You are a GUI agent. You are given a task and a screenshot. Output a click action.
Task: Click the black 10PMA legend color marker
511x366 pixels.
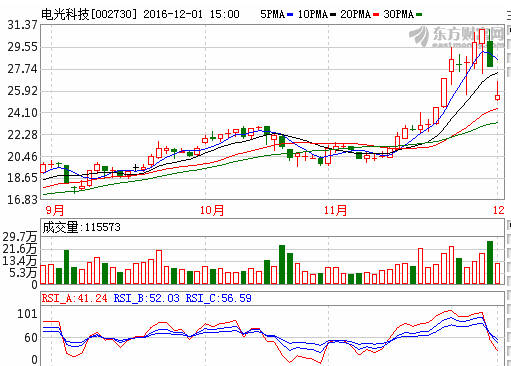click(x=332, y=15)
